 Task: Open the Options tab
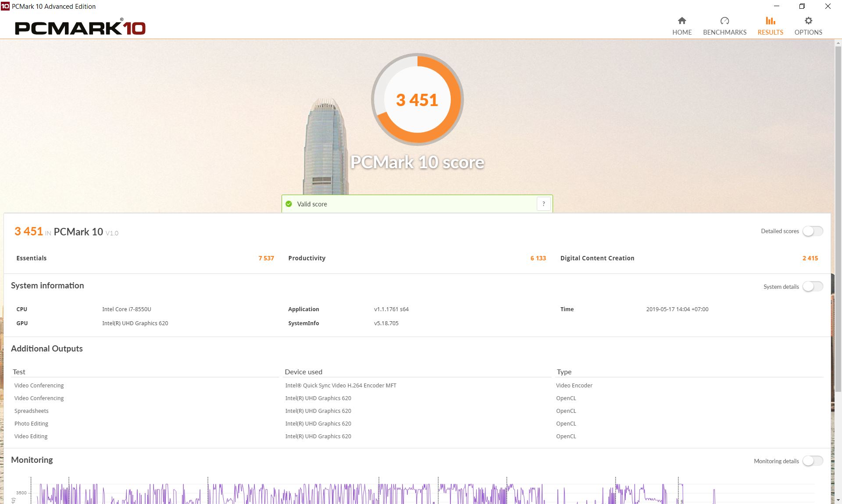(808, 26)
